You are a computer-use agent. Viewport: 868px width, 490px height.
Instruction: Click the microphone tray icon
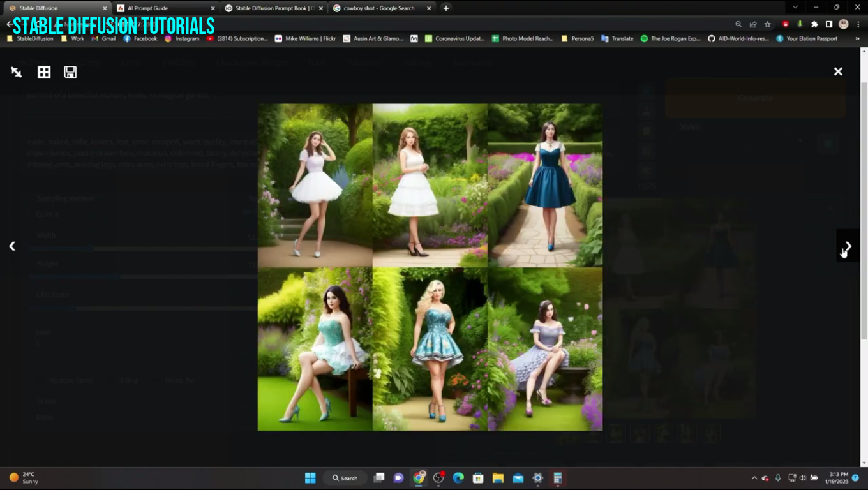pyautogui.click(x=778, y=478)
